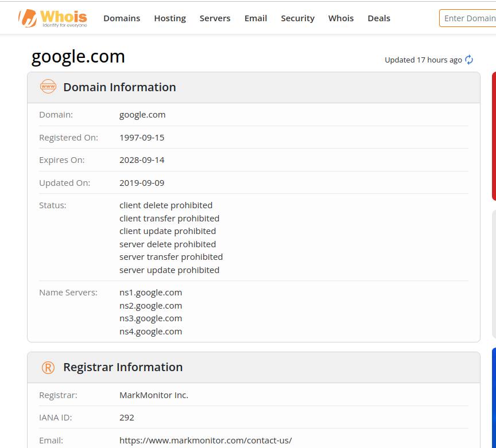Select updated date 2019-09-09
Viewport: 496px width, 448px height.
point(142,183)
